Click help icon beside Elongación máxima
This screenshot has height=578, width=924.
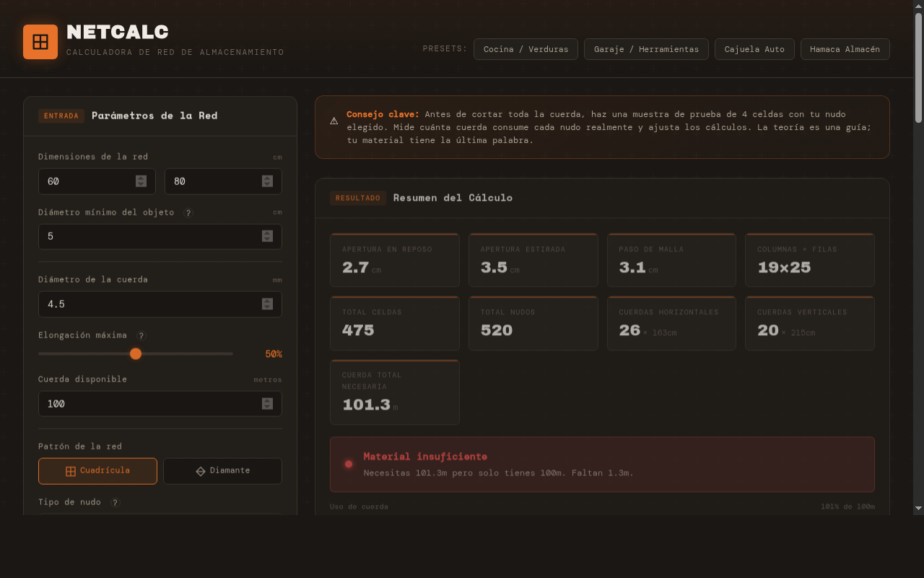click(141, 336)
